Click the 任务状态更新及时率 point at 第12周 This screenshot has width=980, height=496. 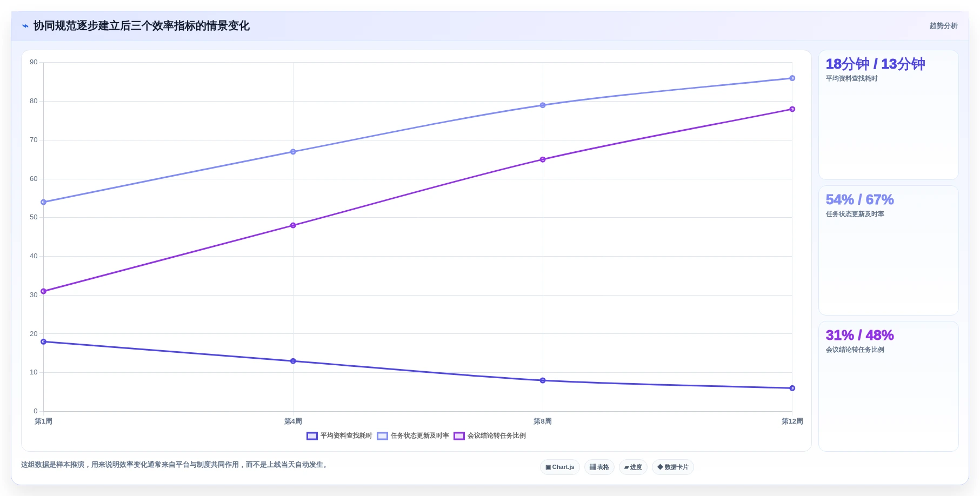pos(792,78)
